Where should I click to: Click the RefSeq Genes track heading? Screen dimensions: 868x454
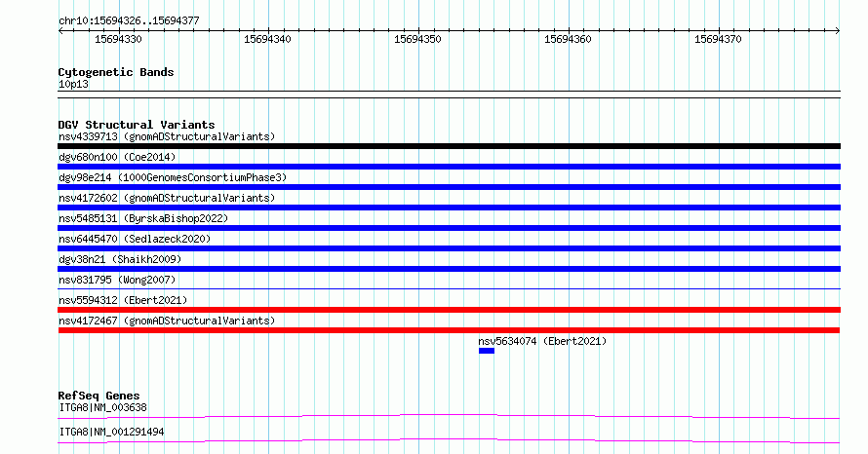[x=99, y=396]
